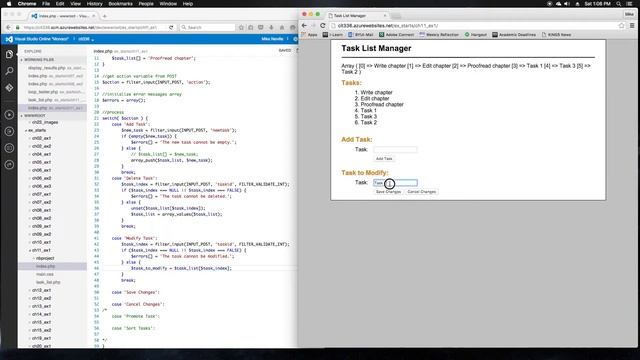Screen dimensions: 640x360
Task: Open Spotlight search in menu bar
Action: pyautogui.click(x=619, y=4)
